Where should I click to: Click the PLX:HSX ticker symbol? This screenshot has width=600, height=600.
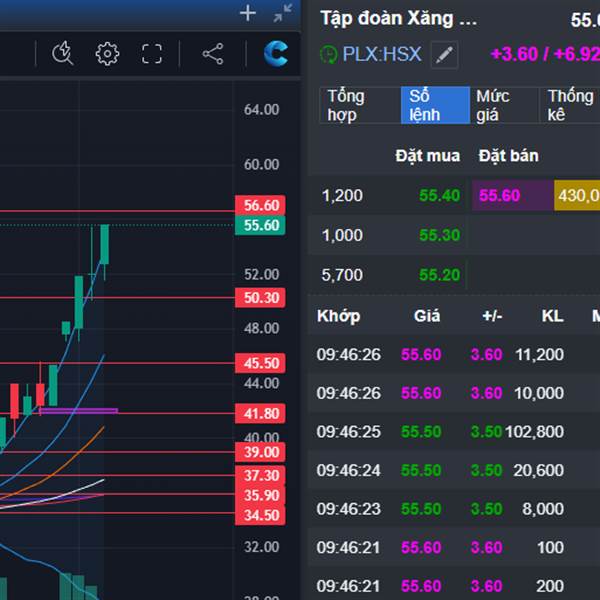coord(382,54)
